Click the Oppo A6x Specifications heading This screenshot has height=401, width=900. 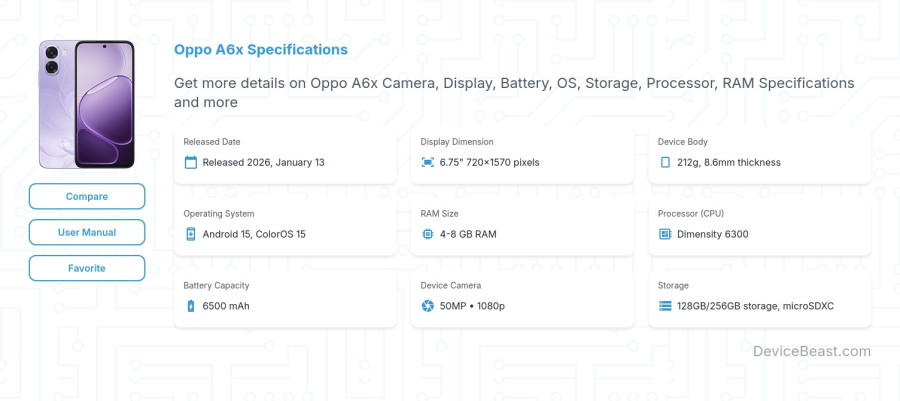[261, 50]
